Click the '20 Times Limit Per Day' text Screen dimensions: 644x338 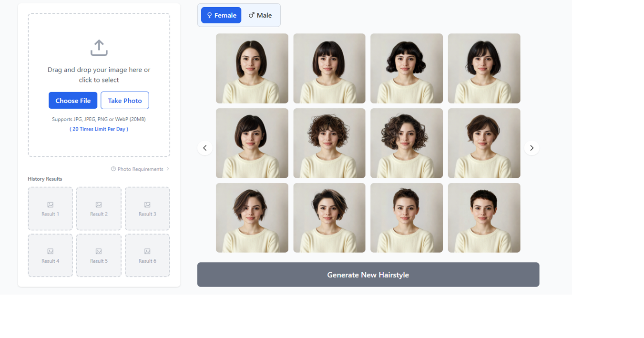[99, 129]
